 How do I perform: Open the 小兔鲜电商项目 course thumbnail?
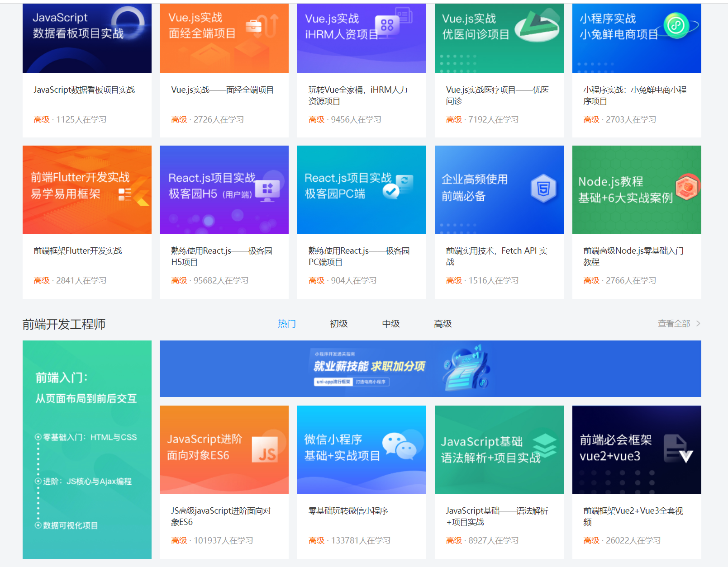click(637, 38)
